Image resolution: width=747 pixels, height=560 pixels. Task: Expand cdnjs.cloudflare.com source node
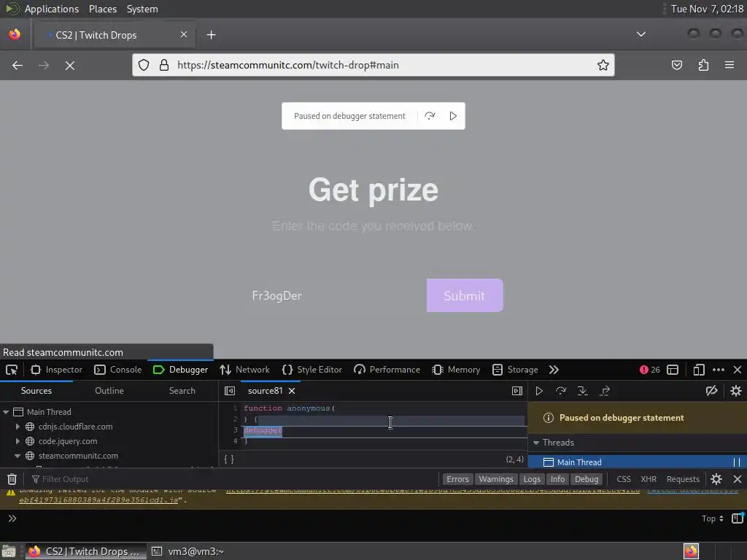(x=18, y=426)
